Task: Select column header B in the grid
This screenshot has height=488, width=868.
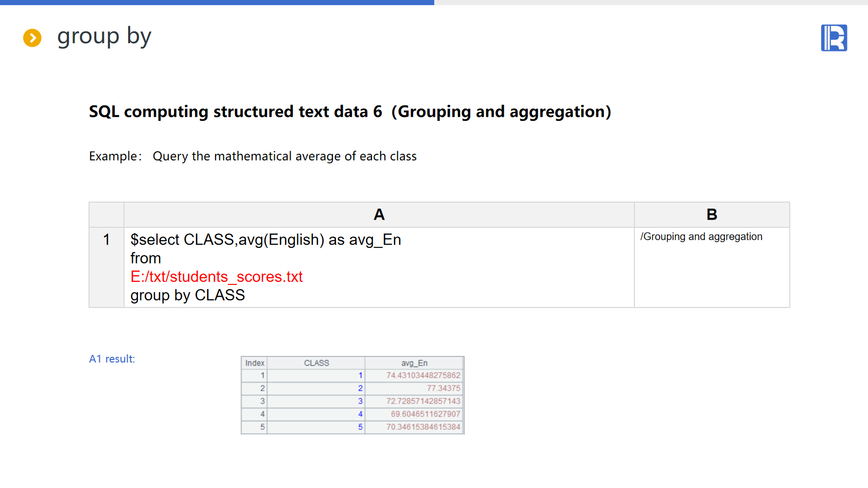Action: pos(712,214)
